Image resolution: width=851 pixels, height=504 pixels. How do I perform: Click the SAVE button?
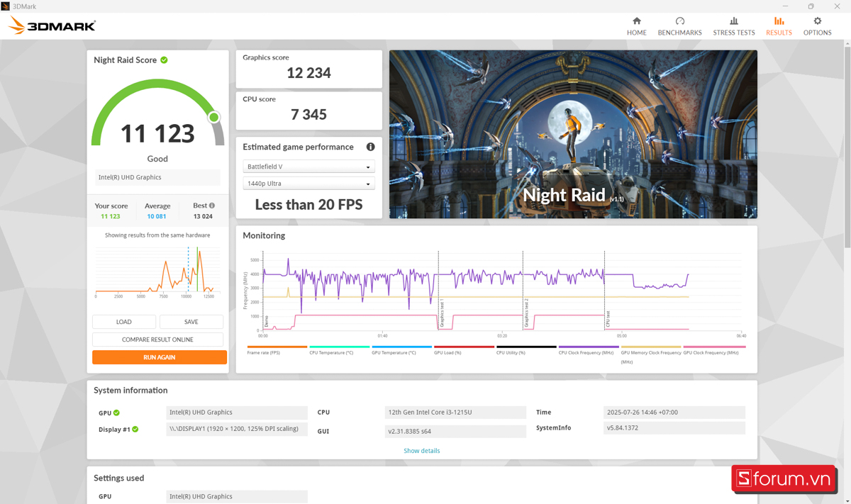[x=191, y=322]
